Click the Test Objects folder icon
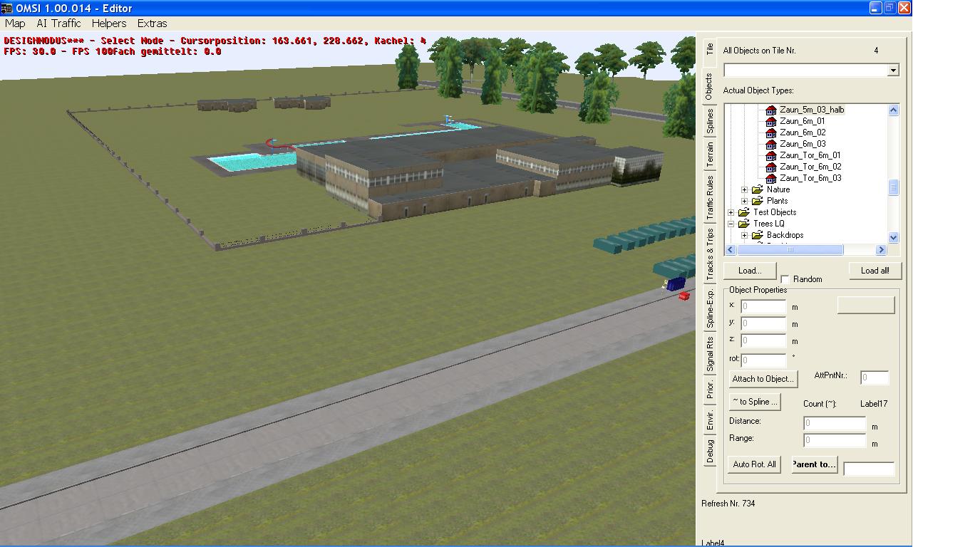This screenshot has height=547, width=980. tap(744, 213)
